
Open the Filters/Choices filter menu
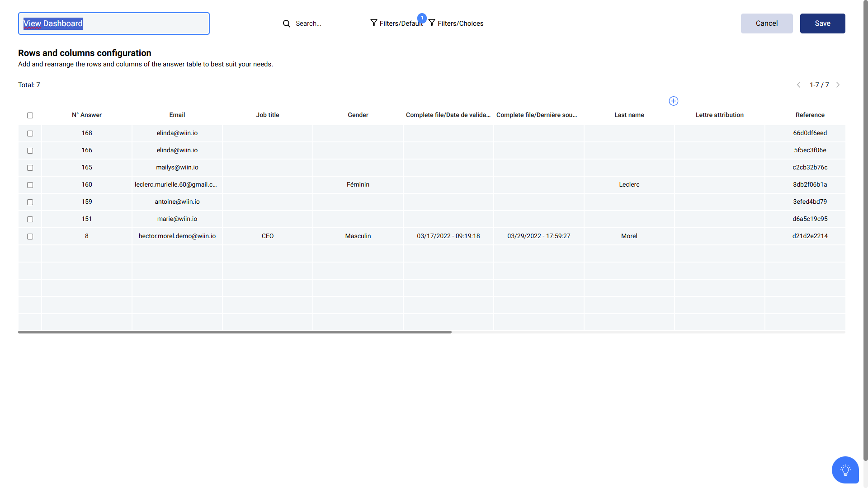[x=460, y=23]
